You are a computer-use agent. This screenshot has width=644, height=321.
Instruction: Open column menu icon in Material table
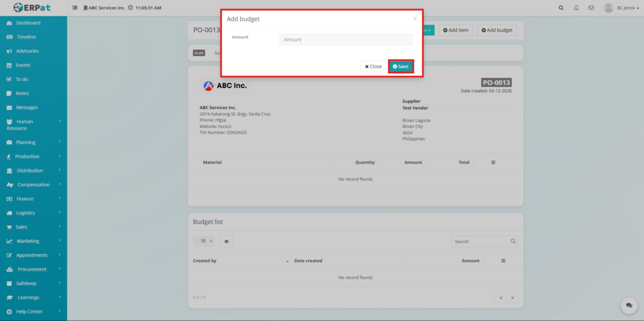tap(493, 162)
